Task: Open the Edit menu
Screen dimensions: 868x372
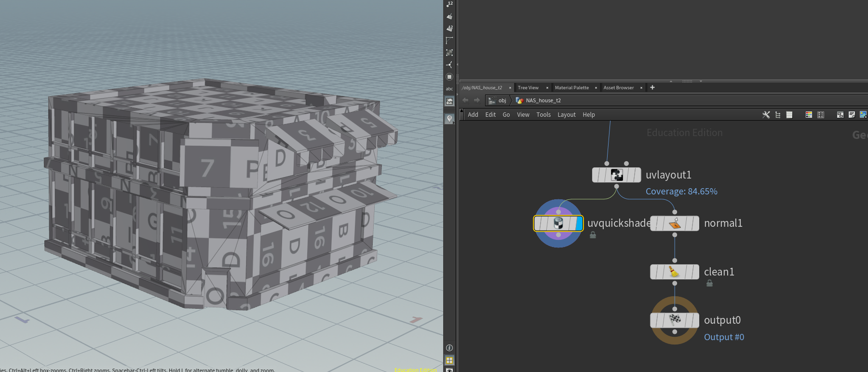Action: (490, 115)
